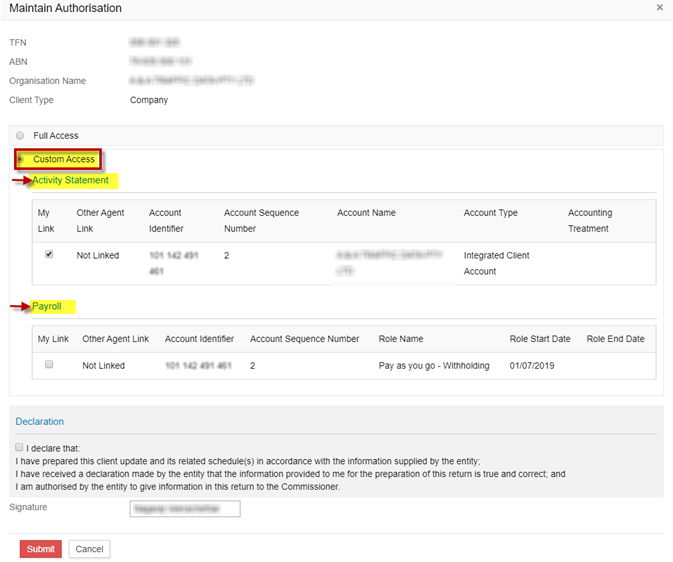This screenshot has height=562, width=673.
Task: Click the Account Type column header
Action: 490,213
